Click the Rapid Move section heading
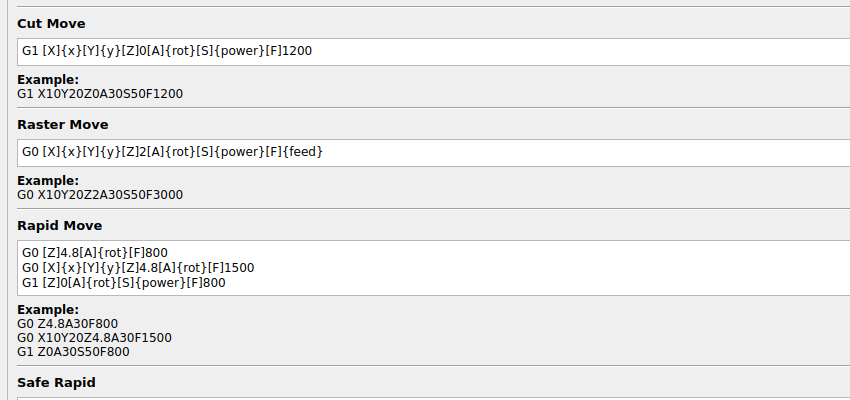This screenshot has width=850, height=400. 60,225
